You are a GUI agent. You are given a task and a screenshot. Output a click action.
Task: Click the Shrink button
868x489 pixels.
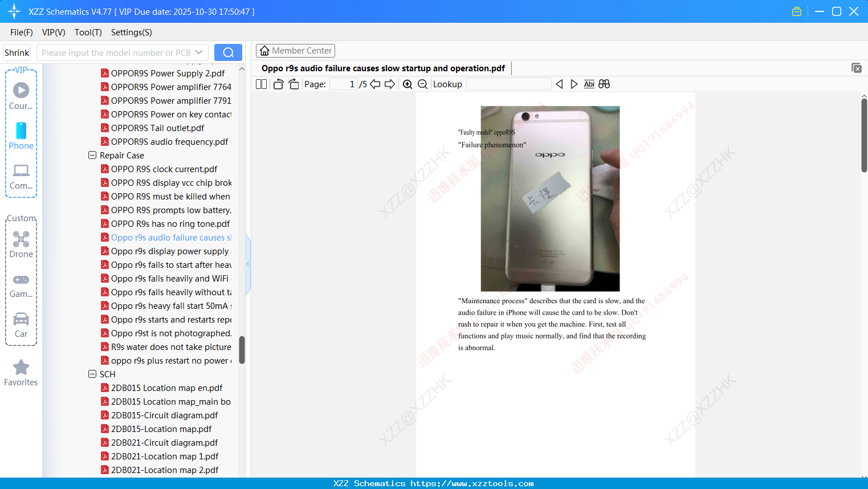point(16,52)
